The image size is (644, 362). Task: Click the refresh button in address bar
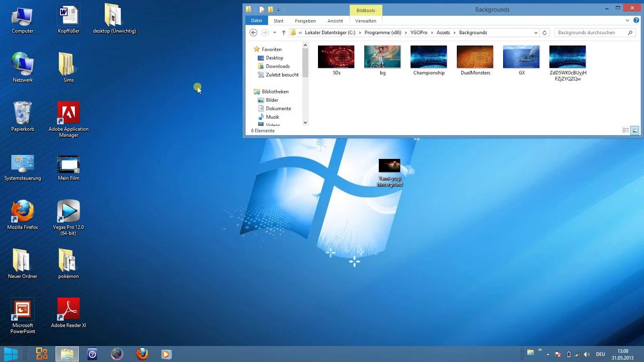pos(544,33)
